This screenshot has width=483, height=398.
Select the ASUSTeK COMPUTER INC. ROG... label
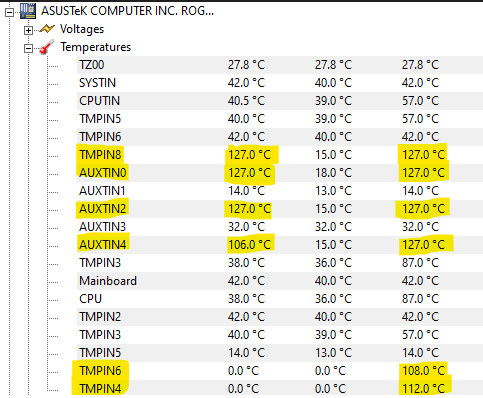pos(127,11)
